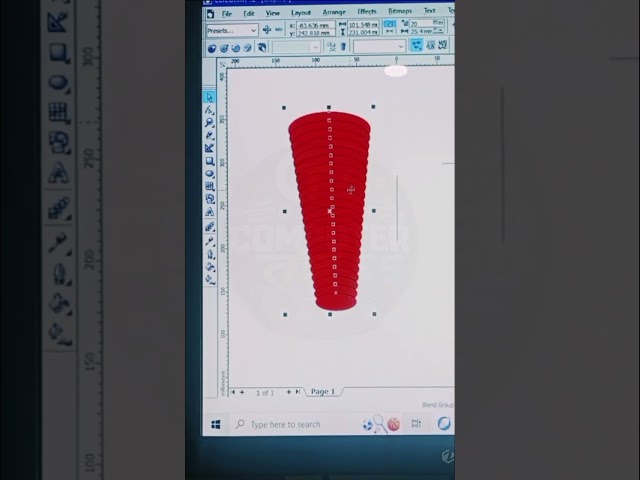Open the File menu
This screenshot has width=640, height=480.
(x=227, y=14)
